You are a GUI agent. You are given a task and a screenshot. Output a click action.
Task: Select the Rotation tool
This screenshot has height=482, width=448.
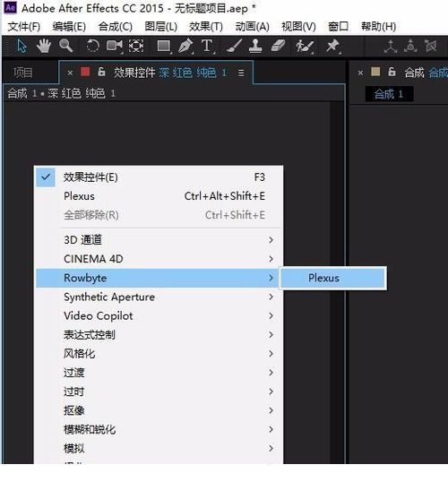[92, 46]
